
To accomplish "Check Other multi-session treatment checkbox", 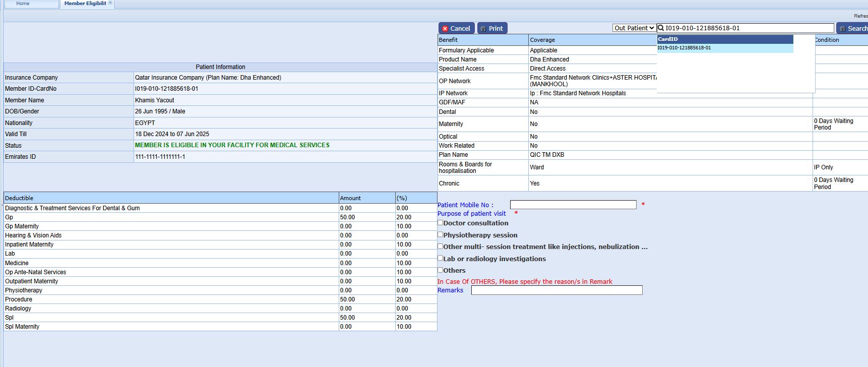I will pos(441,247).
